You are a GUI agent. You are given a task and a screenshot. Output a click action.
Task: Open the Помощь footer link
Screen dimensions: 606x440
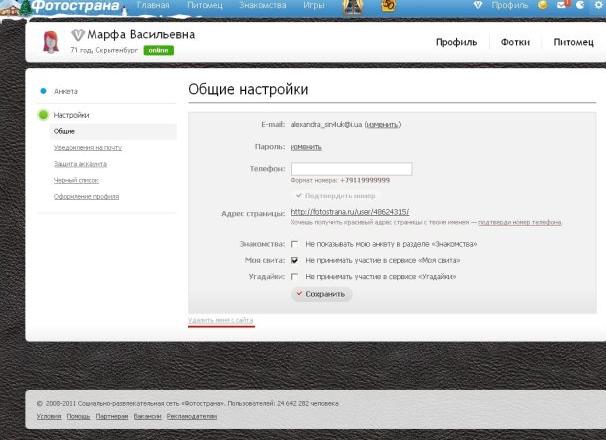coord(78,416)
